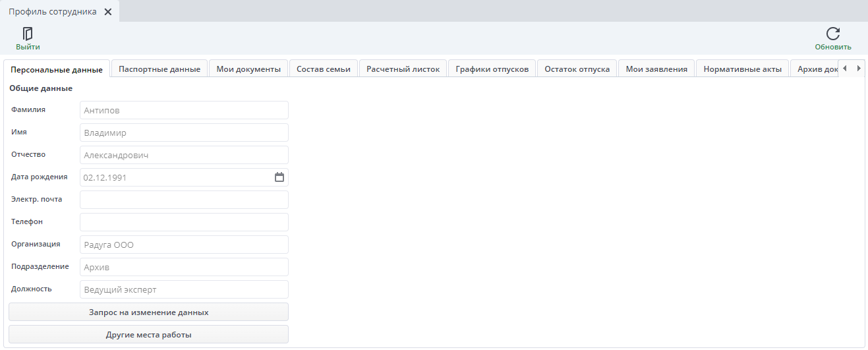
Task: Switch to Состав семьи tab
Action: 324,69
